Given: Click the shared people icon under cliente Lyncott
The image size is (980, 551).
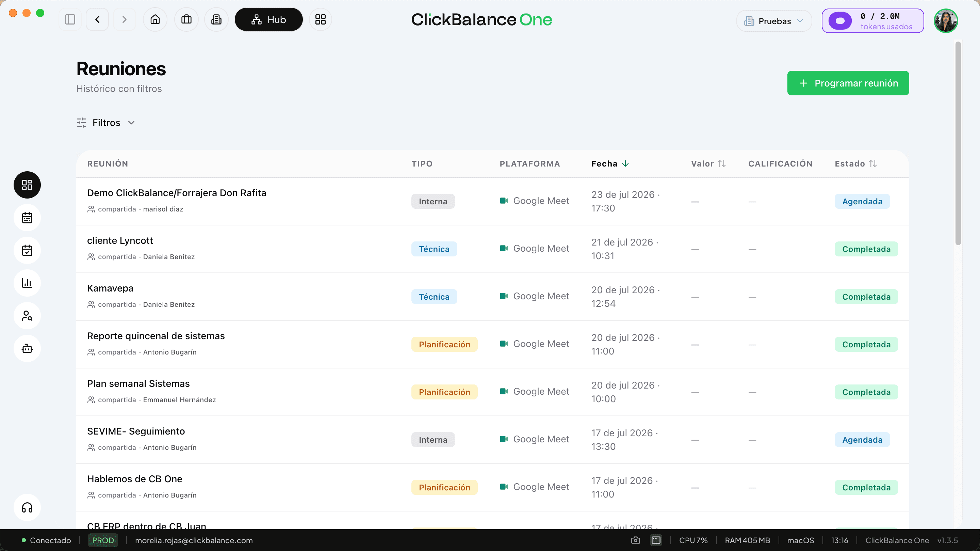Looking at the screenshot, I should (x=91, y=257).
